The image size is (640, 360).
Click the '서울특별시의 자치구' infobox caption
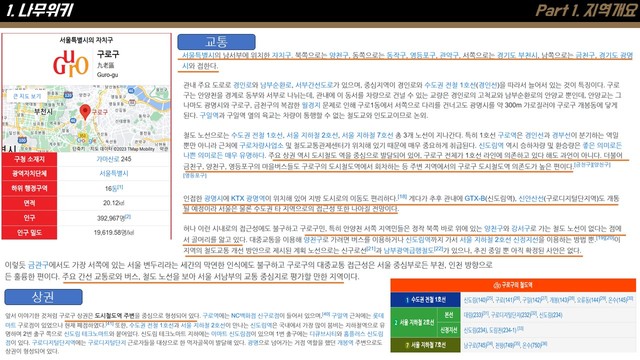click(86, 40)
